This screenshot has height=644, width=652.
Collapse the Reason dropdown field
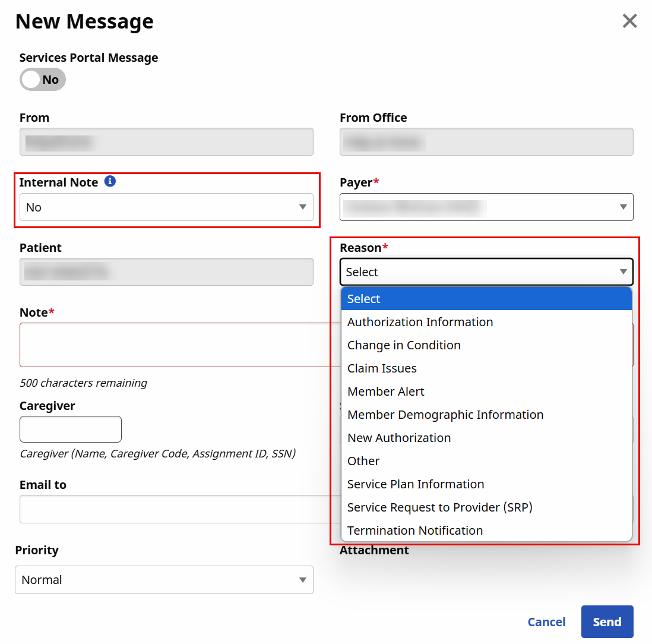[486, 272]
